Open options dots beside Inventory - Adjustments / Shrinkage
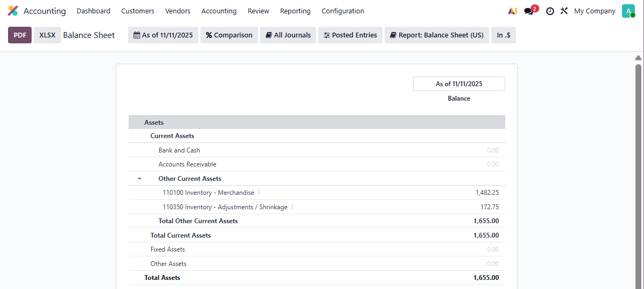Screen dimensions: 644x289 tap(293, 207)
